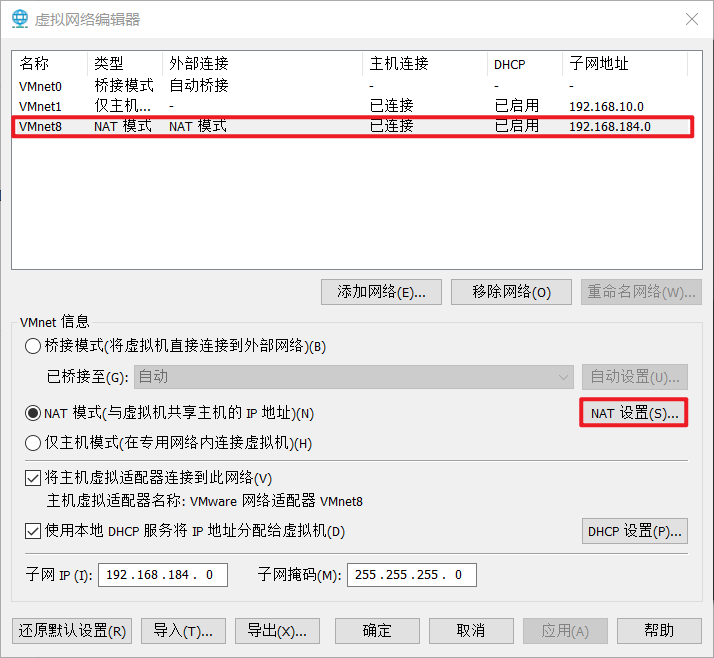Click the 仅主机... type cell of VMnet1
The image size is (714, 658).
click(x=122, y=106)
